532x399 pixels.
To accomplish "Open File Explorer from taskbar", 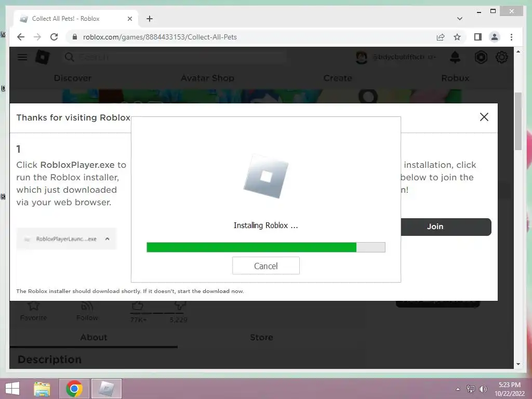I will [42, 389].
